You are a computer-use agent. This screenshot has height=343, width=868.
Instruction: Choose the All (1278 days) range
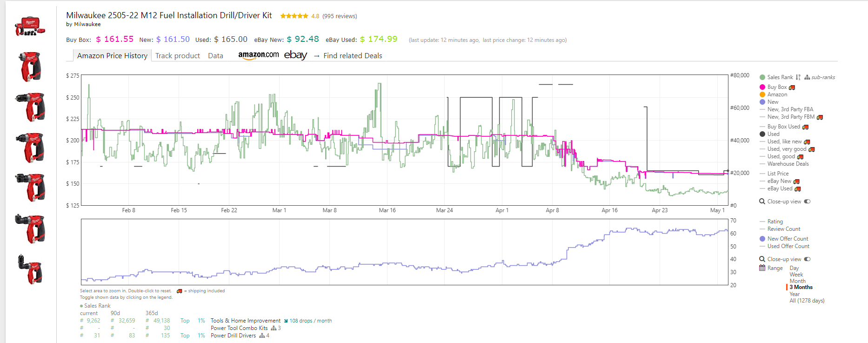pos(807,301)
